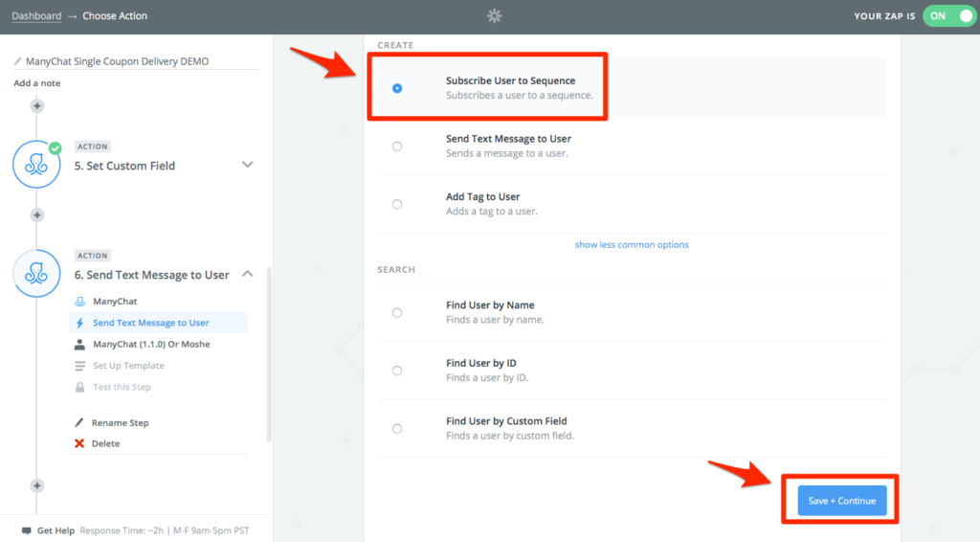Click the 5. Set Custom Field title
980x542 pixels.
pyautogui.click(x=124, y=166)
